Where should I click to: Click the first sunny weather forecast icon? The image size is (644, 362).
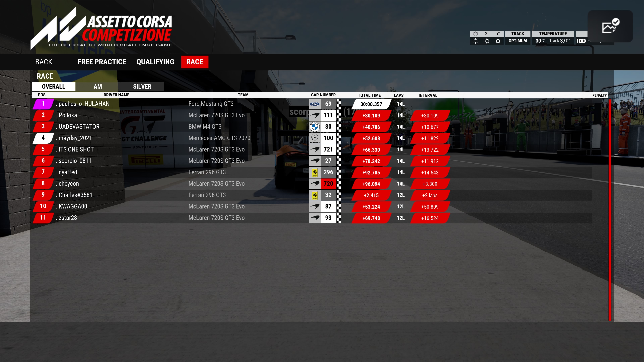coord(475,41)
